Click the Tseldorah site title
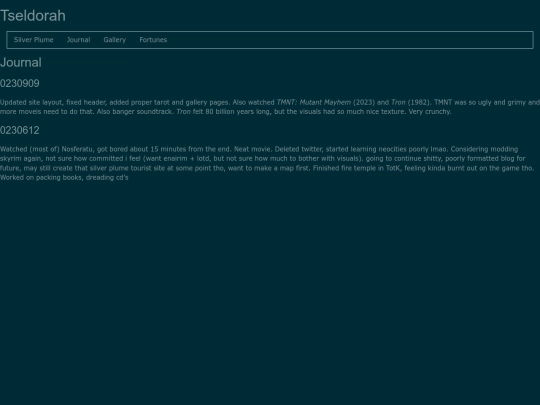This screenshot has width=540, height=405. click(33, 16)
